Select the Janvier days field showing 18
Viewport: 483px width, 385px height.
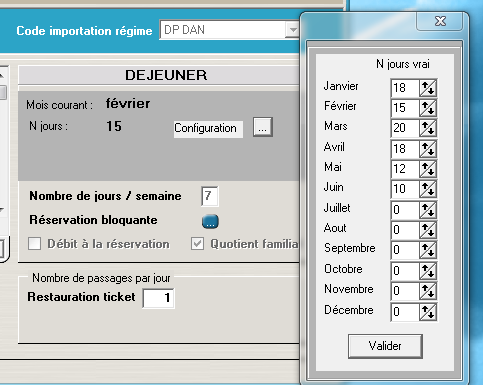(405, 88)
